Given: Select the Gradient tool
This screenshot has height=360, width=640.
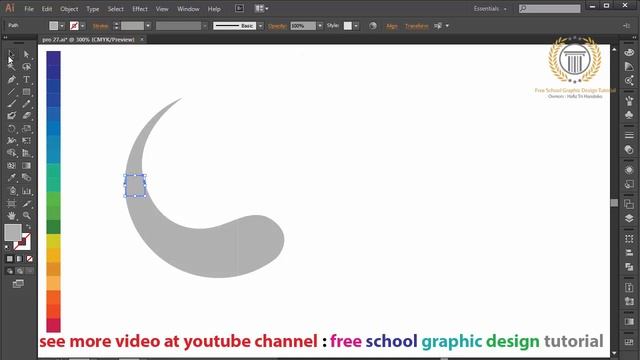Looking at the screenshot, I should [x=27, y=166].
